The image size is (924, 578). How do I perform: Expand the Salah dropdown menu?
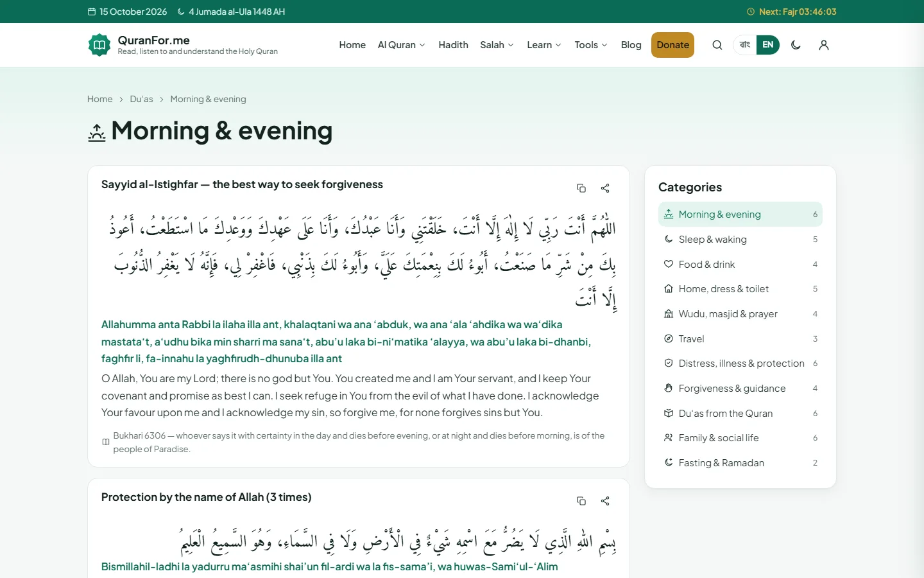[x=497, y=45]
